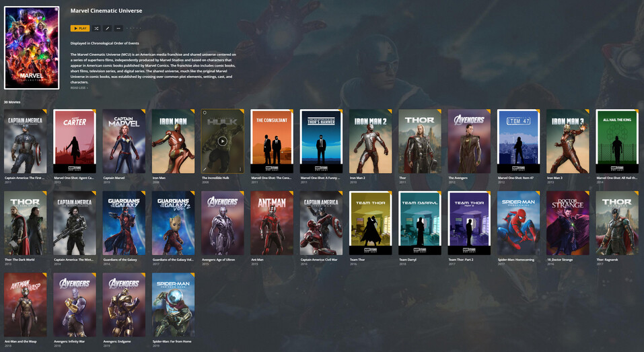The height and width of the screenshot is (352, 644).
Task: Open the Captain America Winter Soldier poster
Action: point(75,223)
